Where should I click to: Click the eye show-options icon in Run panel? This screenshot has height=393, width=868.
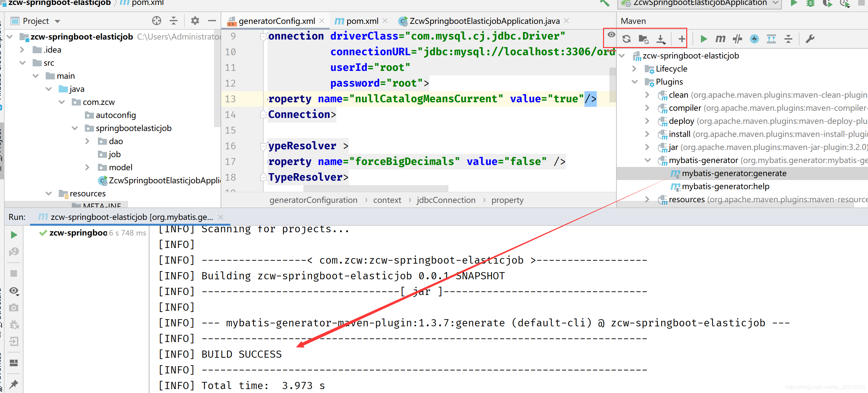[x=14, y=291]
